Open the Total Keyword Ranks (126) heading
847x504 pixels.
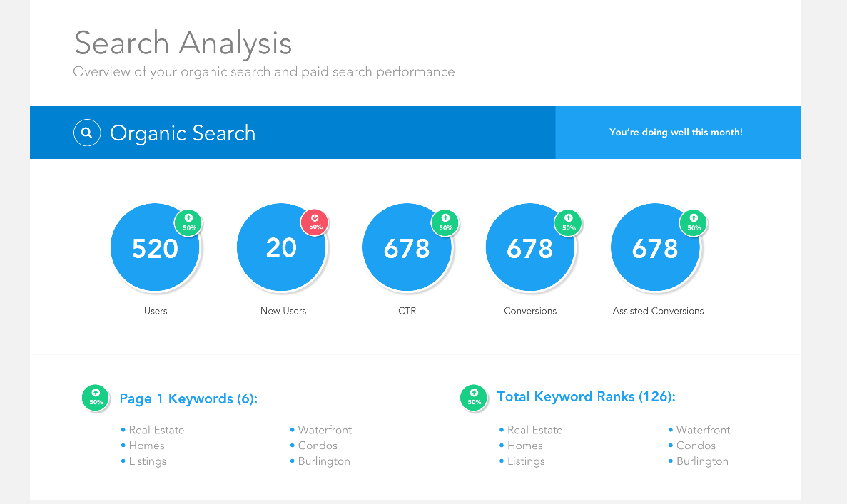tap(586, 396)
